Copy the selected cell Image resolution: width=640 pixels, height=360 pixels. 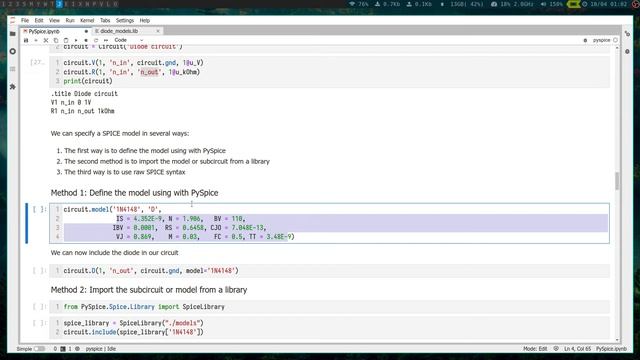(x=56, y=40)
